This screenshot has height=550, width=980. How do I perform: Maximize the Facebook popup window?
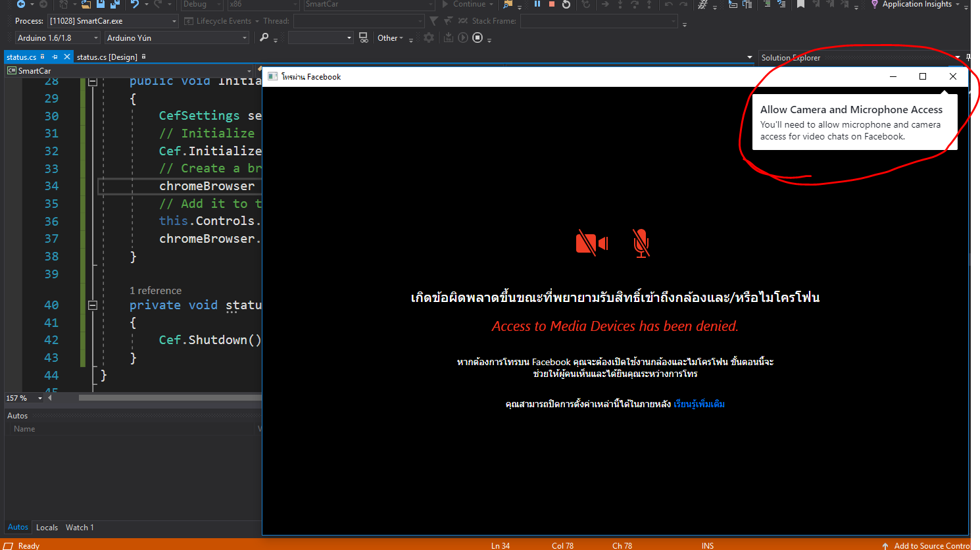tap(923, 76)
